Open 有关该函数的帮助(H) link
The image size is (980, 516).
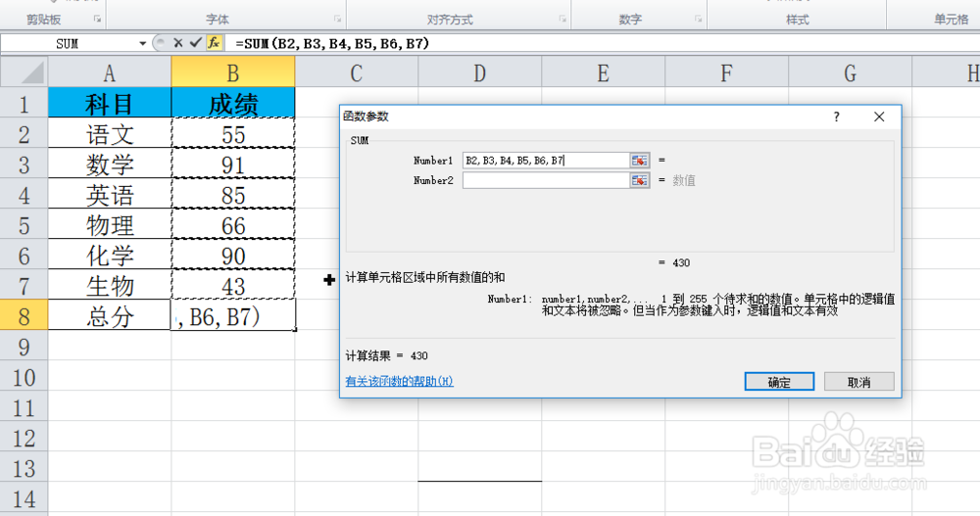coord(400,381)
